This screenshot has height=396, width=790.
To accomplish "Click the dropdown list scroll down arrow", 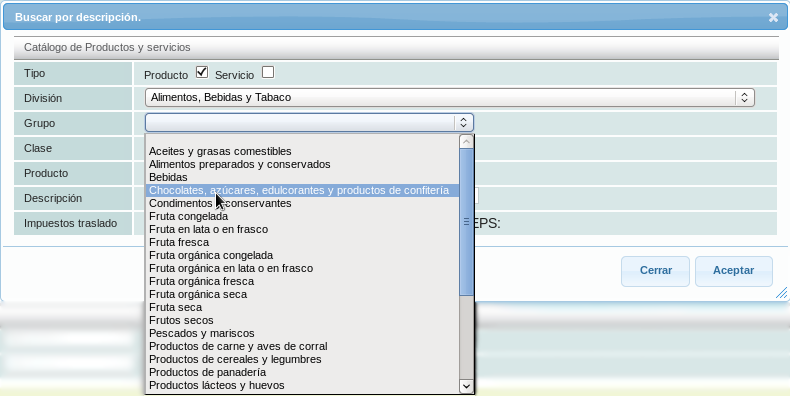I will [467, 386].
